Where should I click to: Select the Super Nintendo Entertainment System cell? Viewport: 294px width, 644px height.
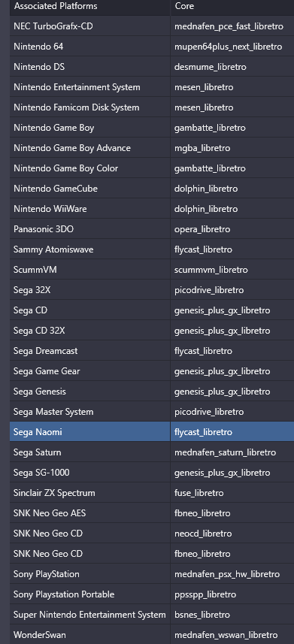pos(90,615)
